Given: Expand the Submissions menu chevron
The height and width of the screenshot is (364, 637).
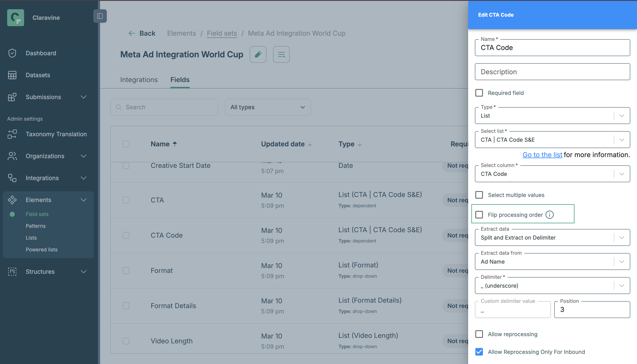Looking at the screenshot, I should click(84, 97).
